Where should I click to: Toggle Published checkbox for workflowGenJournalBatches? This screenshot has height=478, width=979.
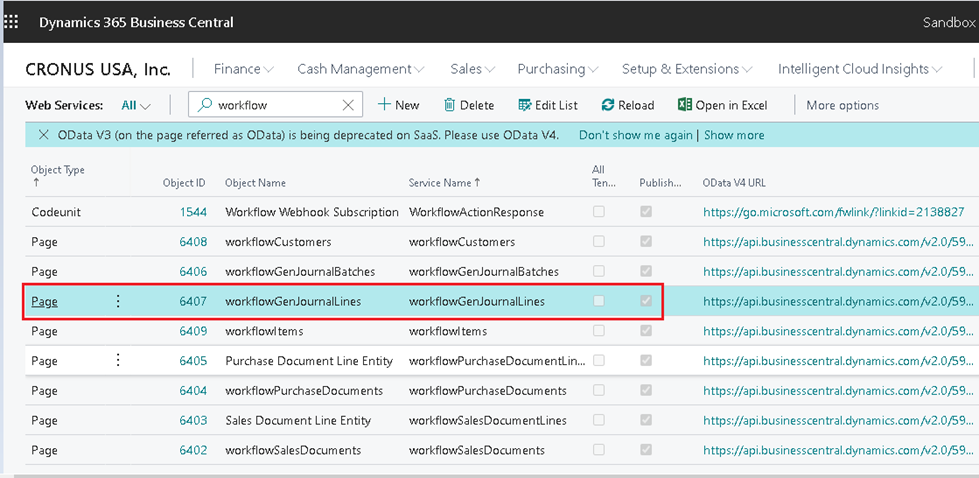point(646,271)
